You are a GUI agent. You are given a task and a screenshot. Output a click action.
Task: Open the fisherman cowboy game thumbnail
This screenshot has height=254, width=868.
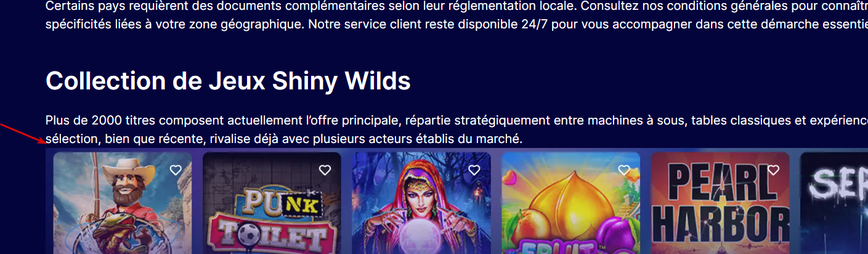123,203
